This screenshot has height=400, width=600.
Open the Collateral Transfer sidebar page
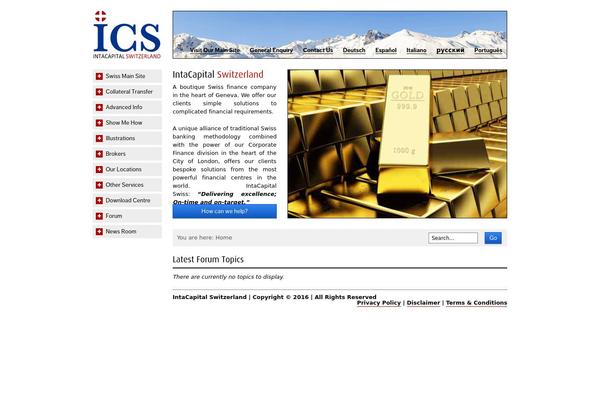click(x=127, y=92)
